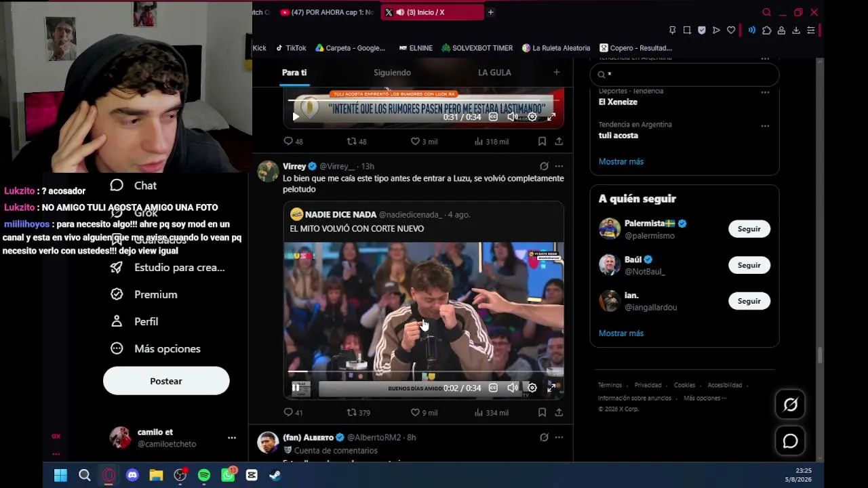Click the X search input field

coord(684,75)
